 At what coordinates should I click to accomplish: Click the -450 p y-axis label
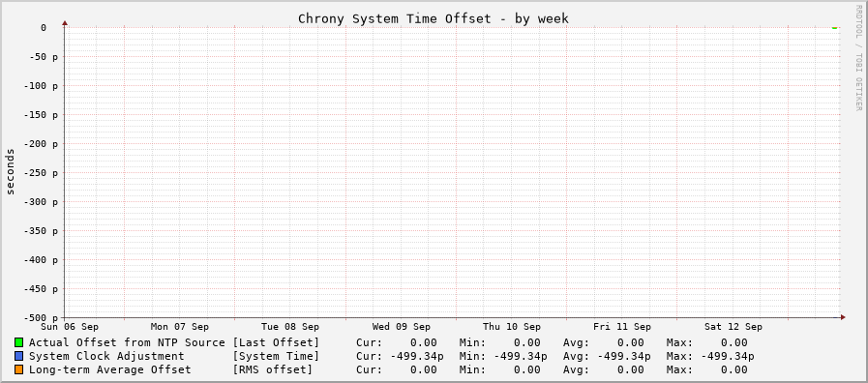pyautogui.click(x=41, y=289)
